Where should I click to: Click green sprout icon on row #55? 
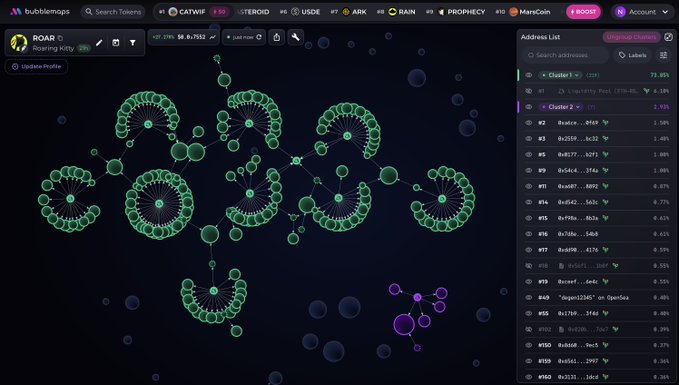point(605,313)
